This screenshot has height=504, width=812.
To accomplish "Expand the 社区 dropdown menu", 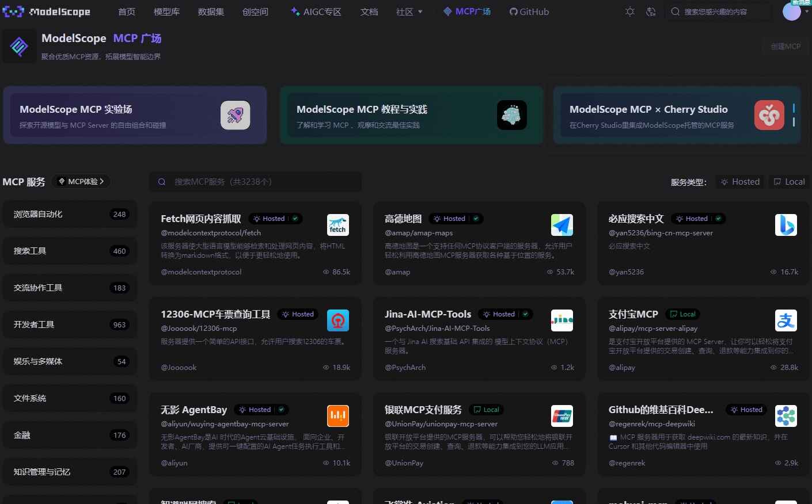I will click(409, 12).
